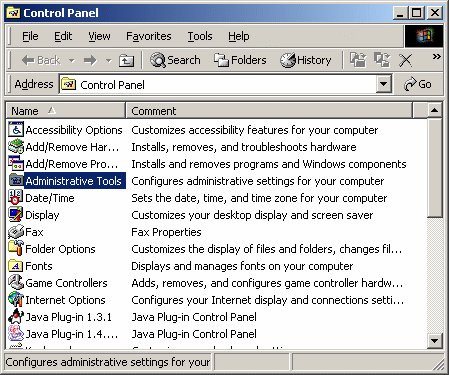This screenshot has width=449, height=375.
Task: Open the View menu
Action: click(99, 36)
